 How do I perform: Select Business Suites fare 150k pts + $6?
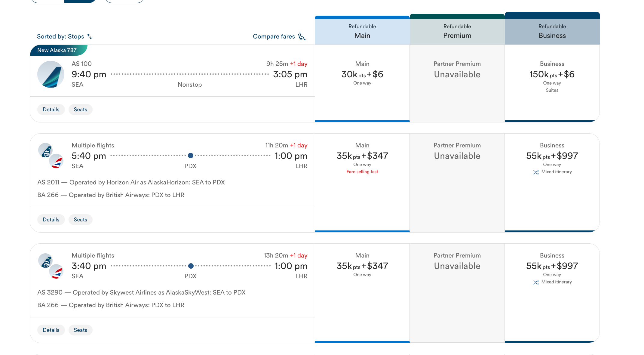[552, 83]
